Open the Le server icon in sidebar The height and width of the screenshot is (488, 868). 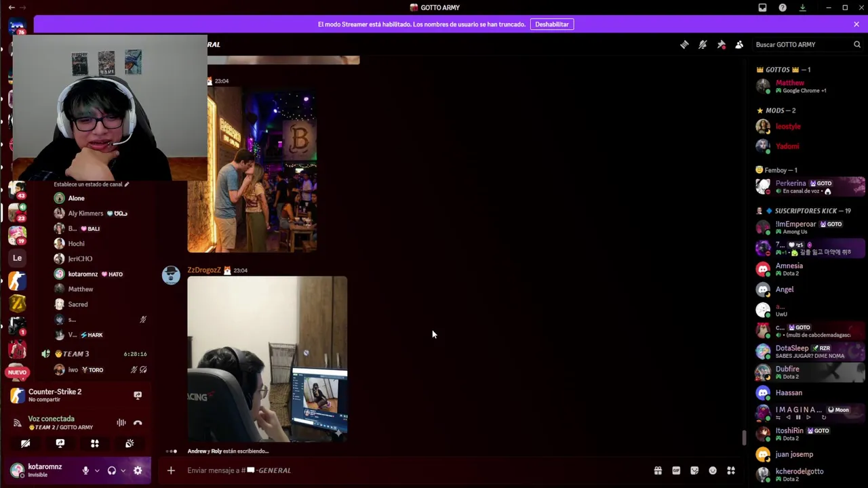pos(17,258)
